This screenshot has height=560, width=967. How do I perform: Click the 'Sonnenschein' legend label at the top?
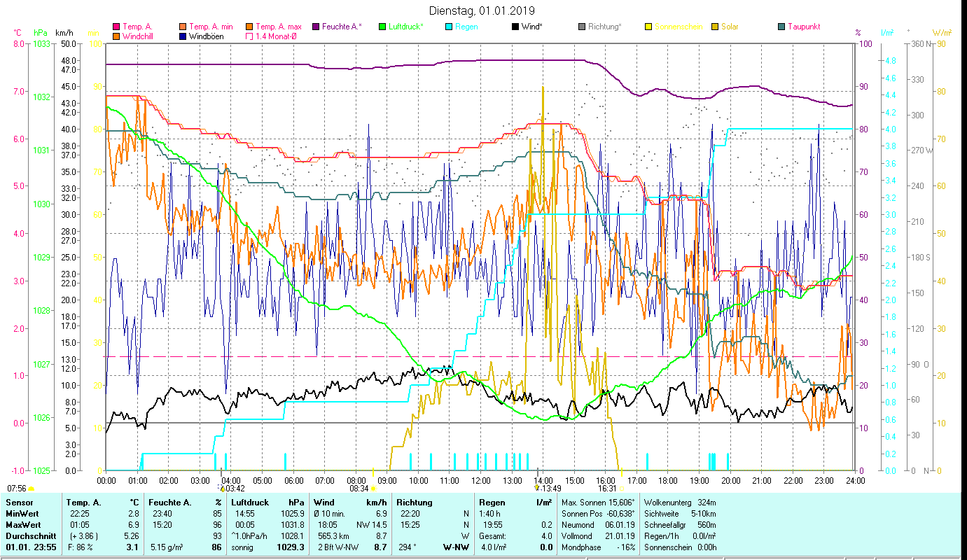pyautogui.click(x=679, y=27)
